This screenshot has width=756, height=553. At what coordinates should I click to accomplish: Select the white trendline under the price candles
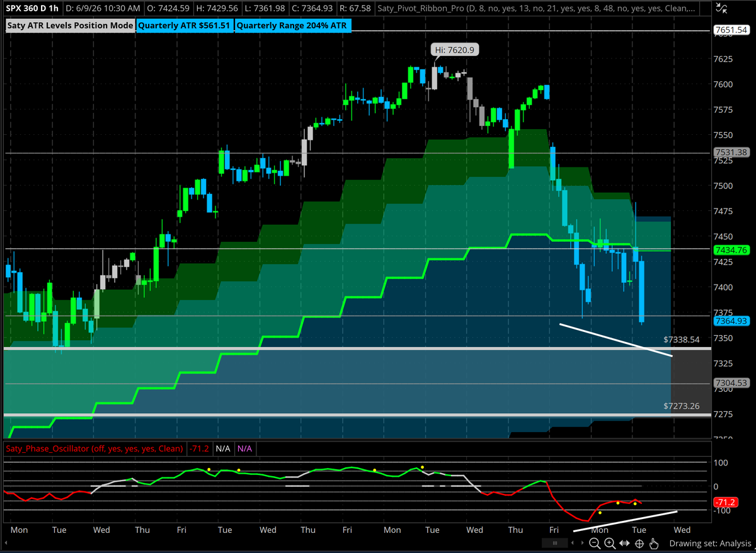click(616, 340)
